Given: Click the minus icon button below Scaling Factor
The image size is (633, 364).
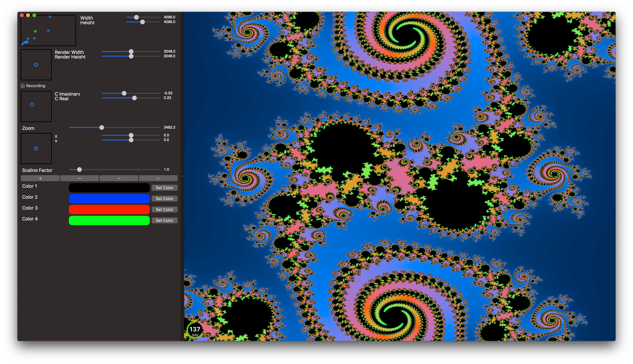Looking at the screenshot, I should click(x=80, y=178).
